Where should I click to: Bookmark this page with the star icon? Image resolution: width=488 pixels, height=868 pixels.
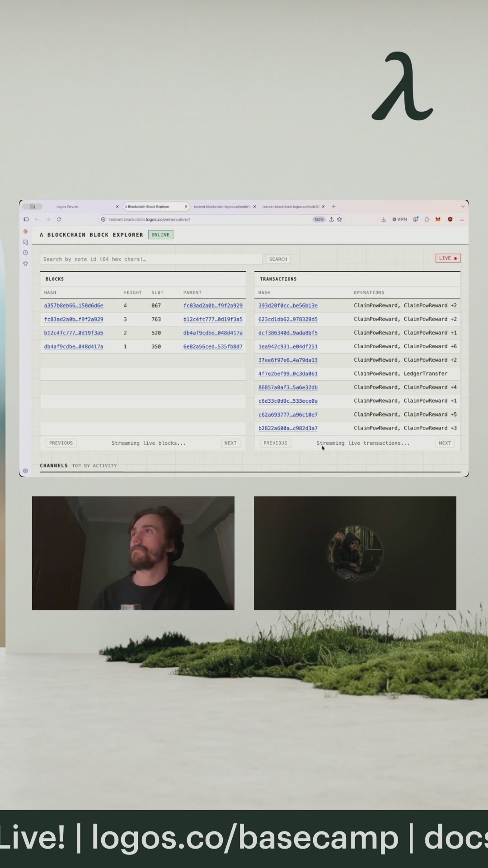[x=340, y=219]
